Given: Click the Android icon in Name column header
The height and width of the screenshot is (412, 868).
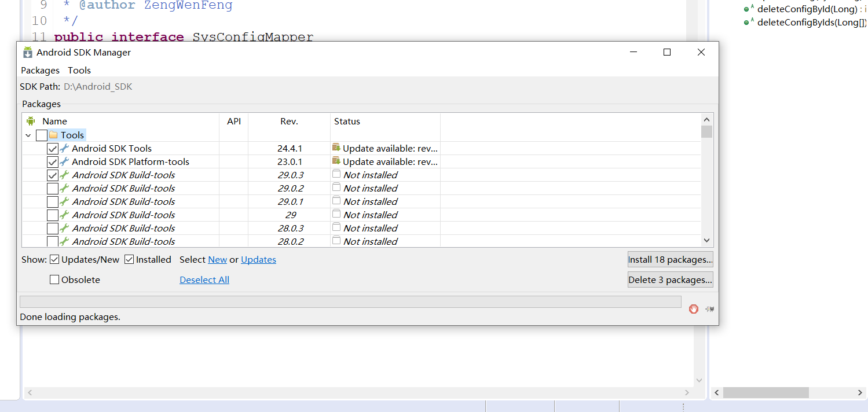Looking at the screenshot, I should pos(31,121).
